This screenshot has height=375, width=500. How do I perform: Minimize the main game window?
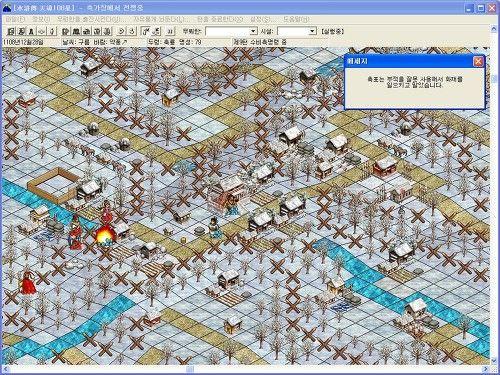(469, 8)
